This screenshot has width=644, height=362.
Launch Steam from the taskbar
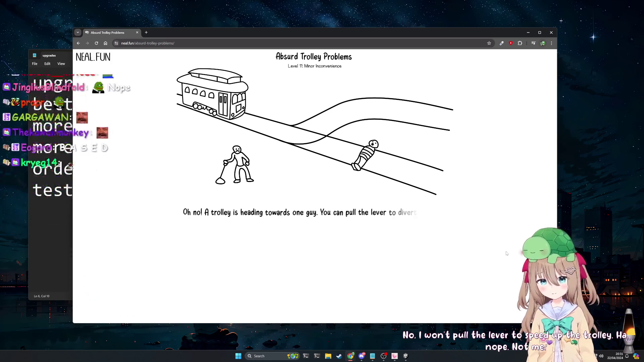(x=339, y=356)
